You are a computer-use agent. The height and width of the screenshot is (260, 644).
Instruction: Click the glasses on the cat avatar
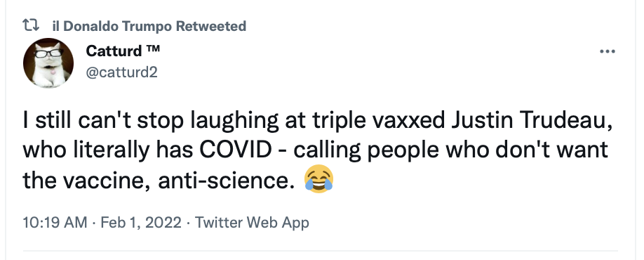point(48,53)
